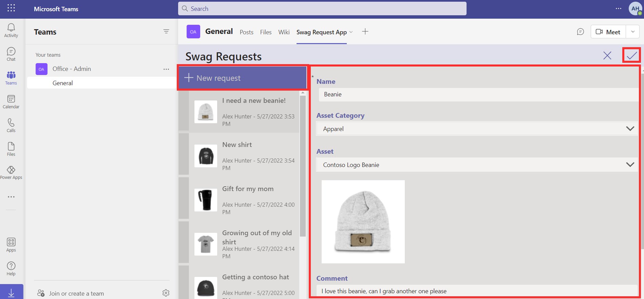Save the request with the checkmark icon
Image resolution: width=644 pixels, height=299 pixels.
click(632, 55)
